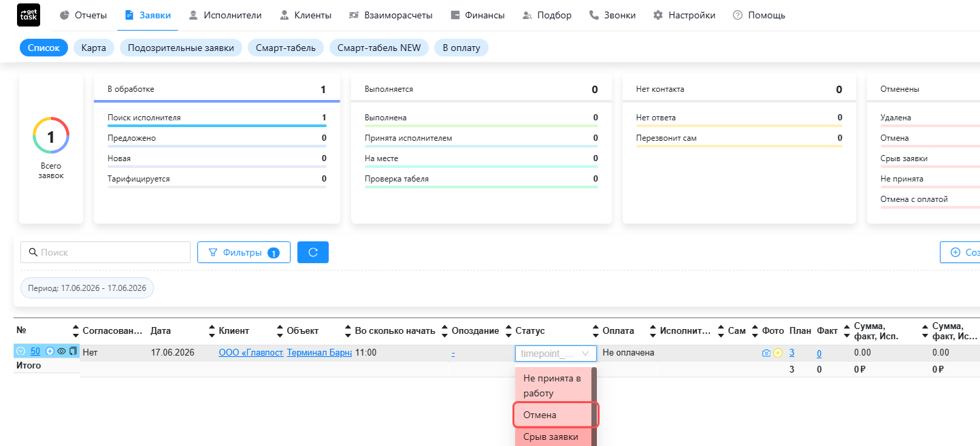Sort by the Дата column arrows

(213, 331)
